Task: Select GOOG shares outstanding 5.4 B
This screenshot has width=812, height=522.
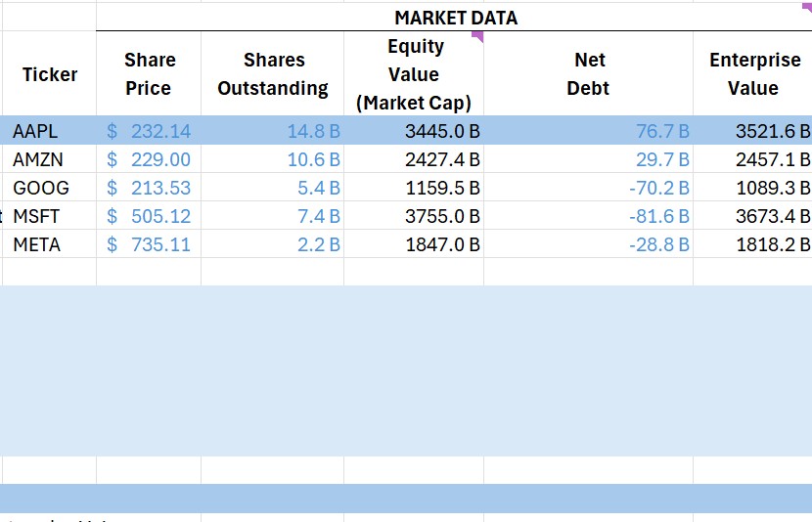Action: tap(319, 188)
